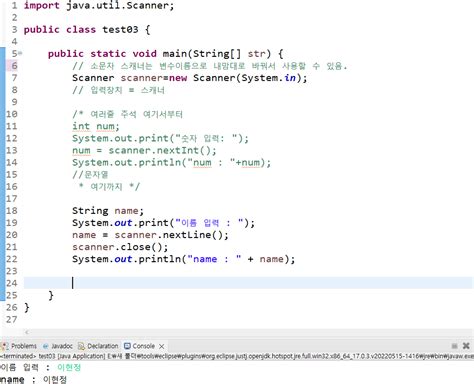Click the 'String' type on line 18
This screenshot has height=384, width=474.
(90, 211)
